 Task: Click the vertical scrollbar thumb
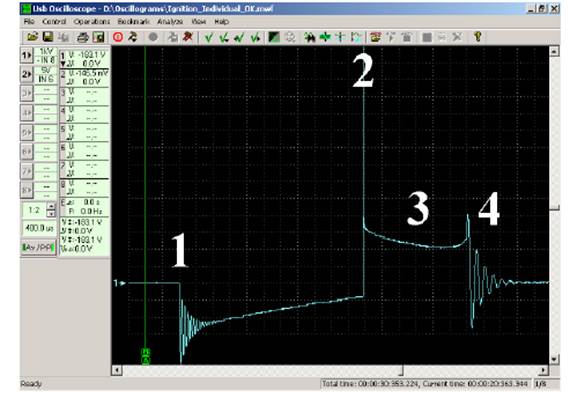coord(554,208)
